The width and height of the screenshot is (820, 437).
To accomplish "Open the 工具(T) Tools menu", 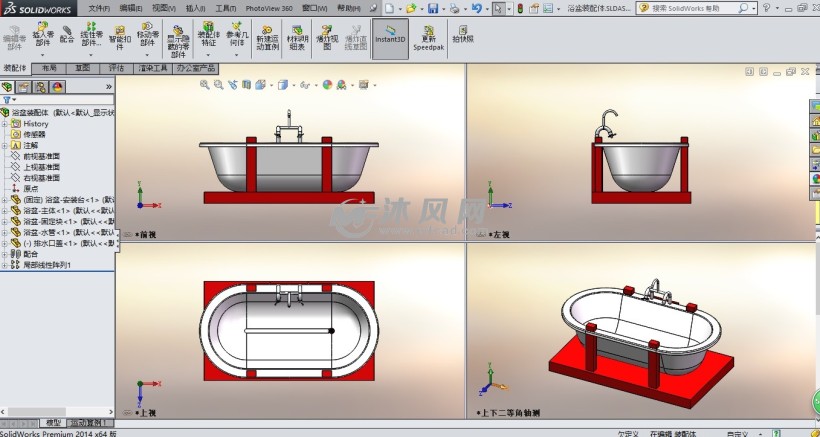I will click(225, 8).
